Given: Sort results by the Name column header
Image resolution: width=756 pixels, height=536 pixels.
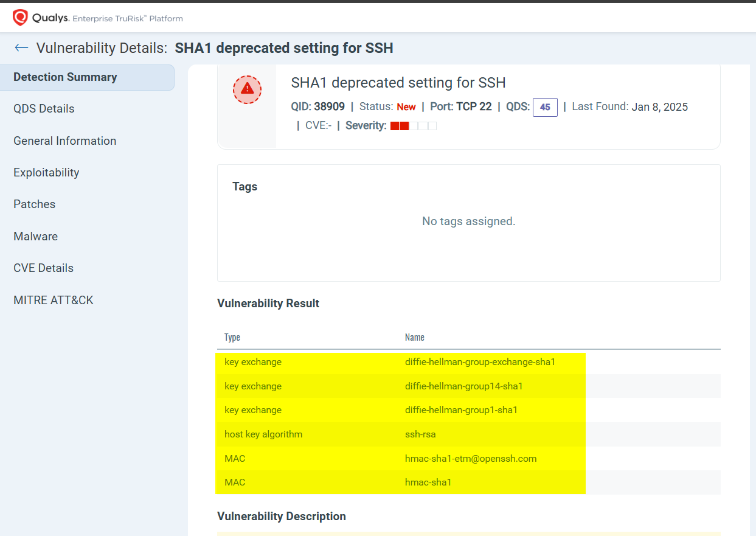Looking at the screenshot, I should 414,337.
